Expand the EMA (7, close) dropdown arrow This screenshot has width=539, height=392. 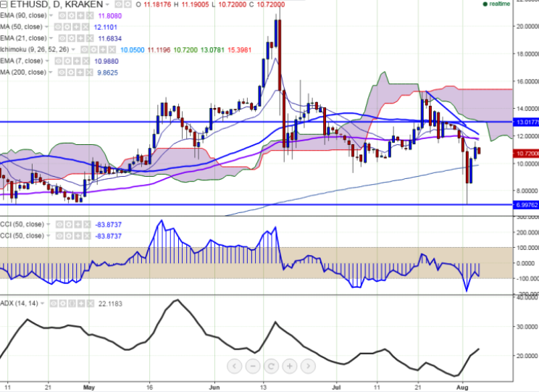(x=47, y=61)
